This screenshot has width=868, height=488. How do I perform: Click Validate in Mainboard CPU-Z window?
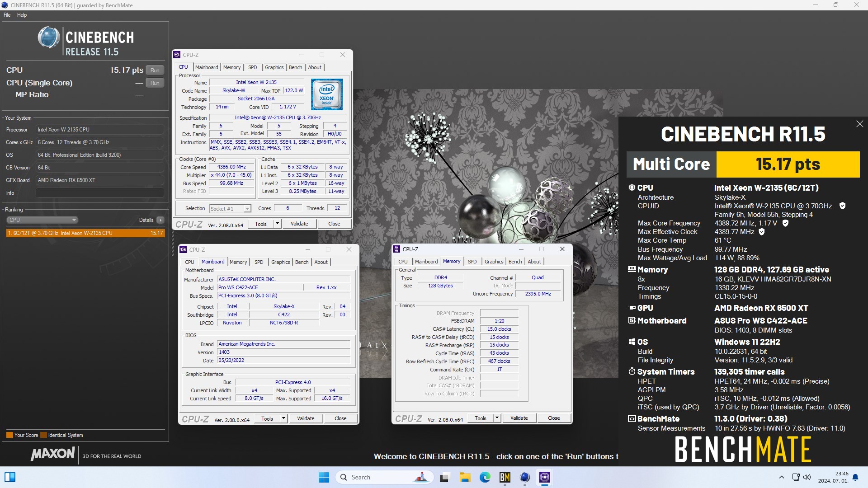(x=306, y=418)
